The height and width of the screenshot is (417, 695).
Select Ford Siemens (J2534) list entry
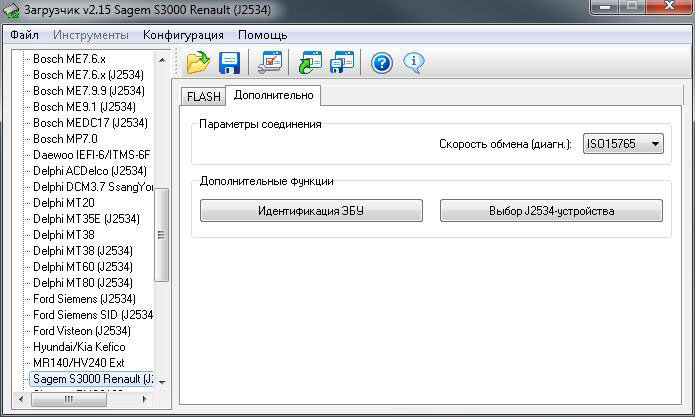tap(84, 299)
